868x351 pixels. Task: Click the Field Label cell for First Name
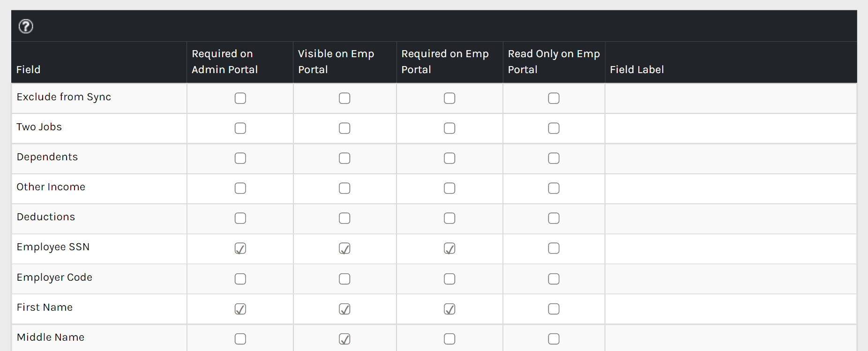tap(730, 309)
